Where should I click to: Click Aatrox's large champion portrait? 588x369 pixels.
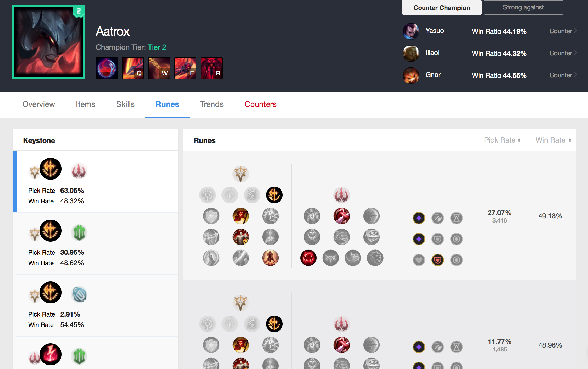[49, 42]
